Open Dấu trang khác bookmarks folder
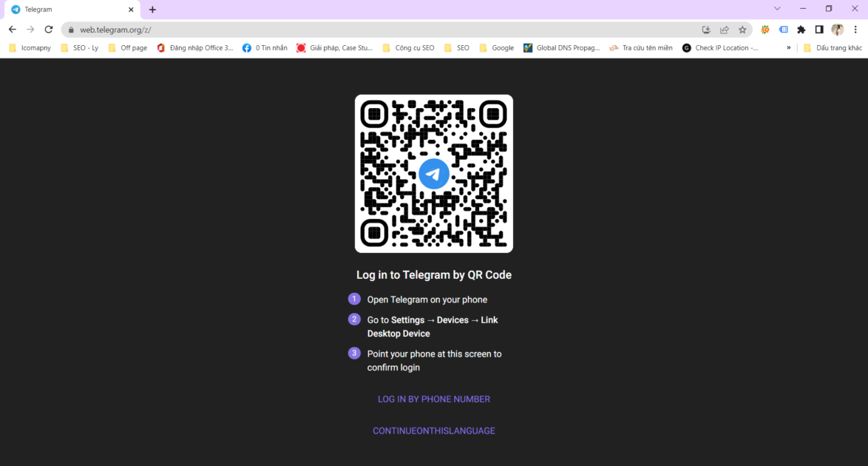Screen dimensions: 868x466 click(x=832, y=47)
